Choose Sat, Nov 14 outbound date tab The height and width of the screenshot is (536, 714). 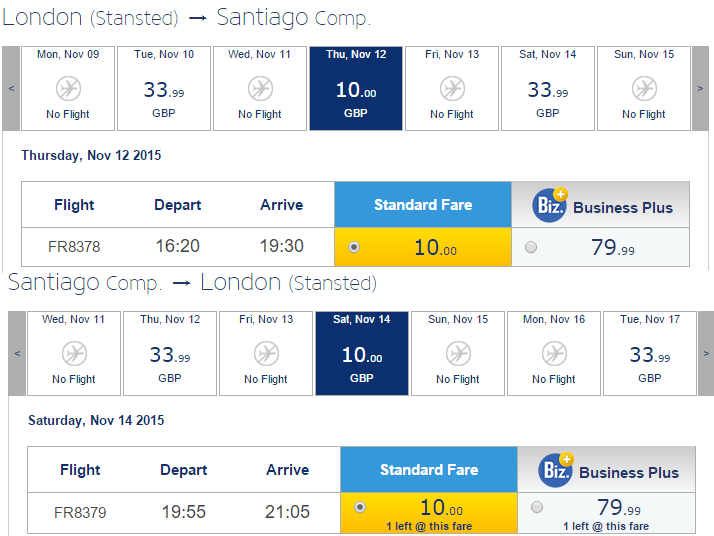[548, 88]
